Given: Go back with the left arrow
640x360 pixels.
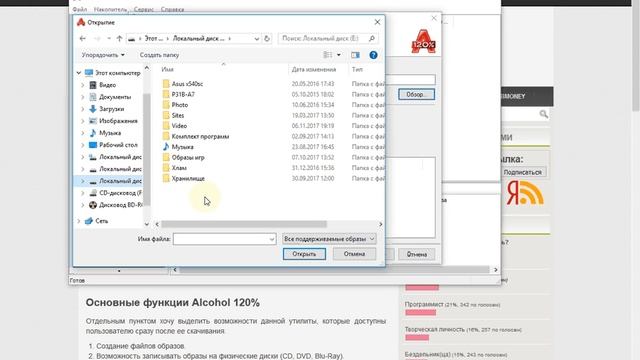Looking at the screenshot, I should click(83, 38).
